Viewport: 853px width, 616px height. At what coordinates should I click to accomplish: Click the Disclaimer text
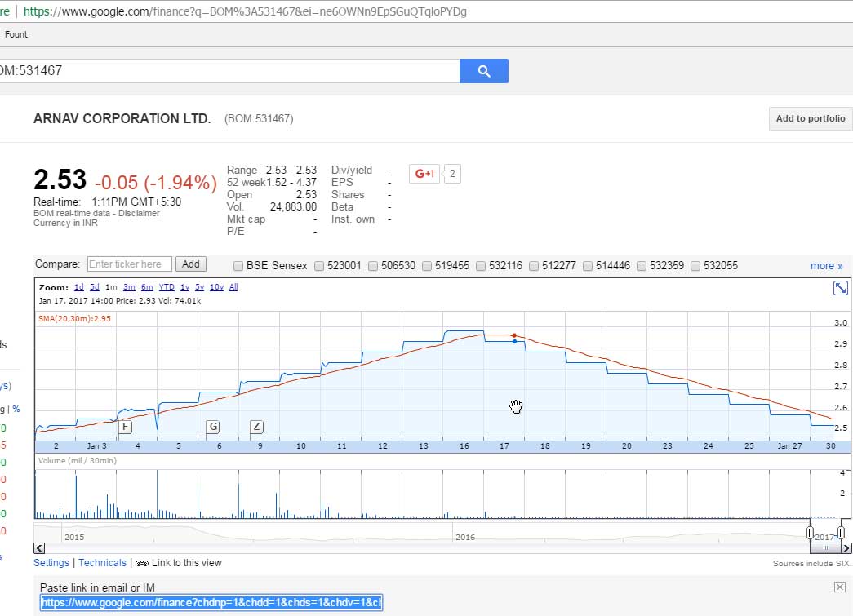(x=139, y=213)
